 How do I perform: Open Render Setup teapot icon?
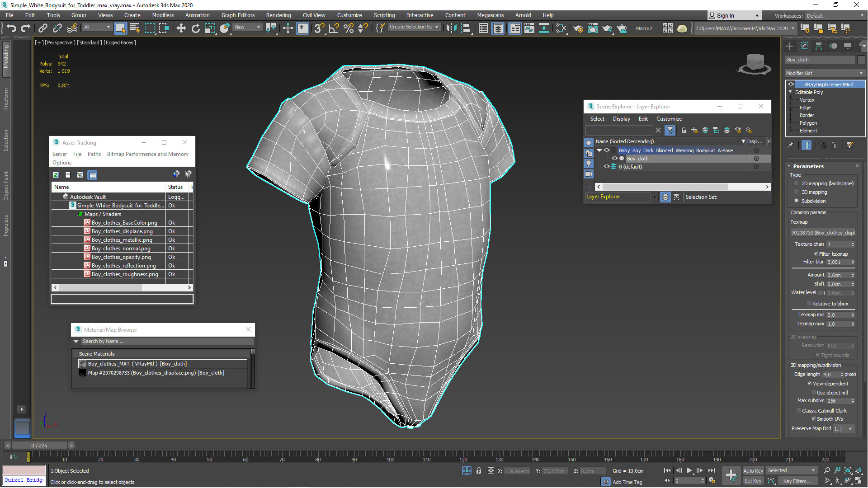(x=578, y=28)
